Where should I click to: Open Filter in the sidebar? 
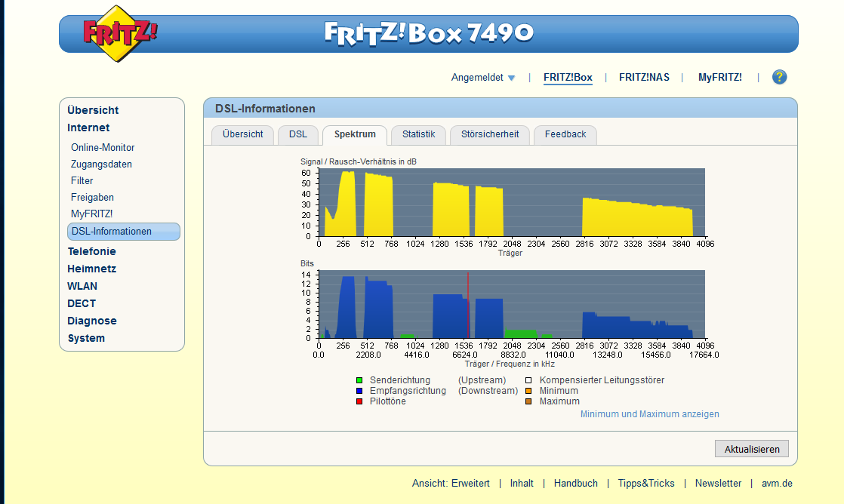pyautogui.click(x=82, y=181)
